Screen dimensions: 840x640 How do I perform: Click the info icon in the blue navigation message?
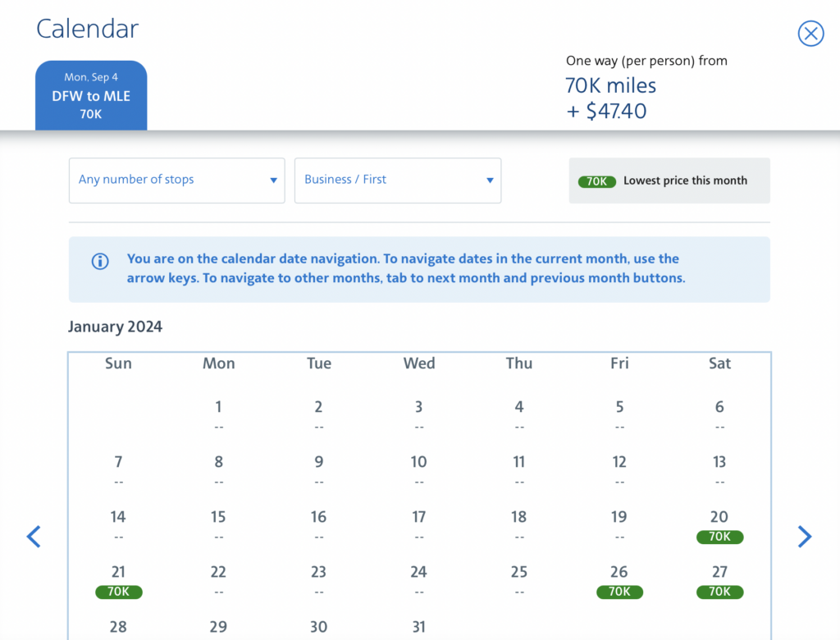point(99,261)
